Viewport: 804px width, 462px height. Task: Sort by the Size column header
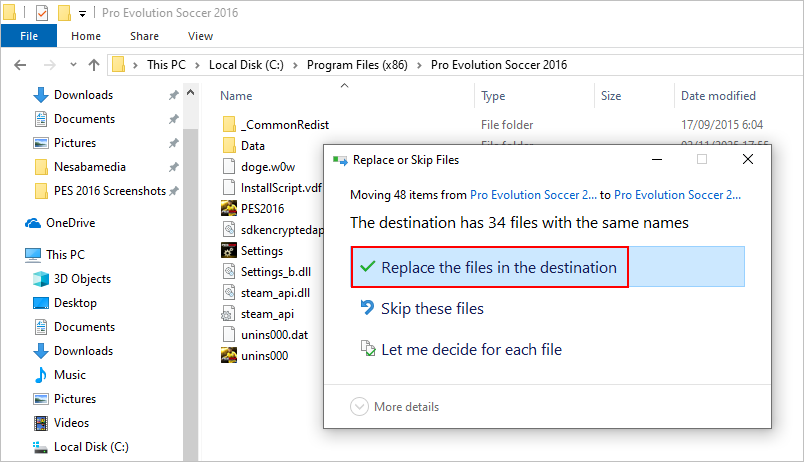(611, 96)
